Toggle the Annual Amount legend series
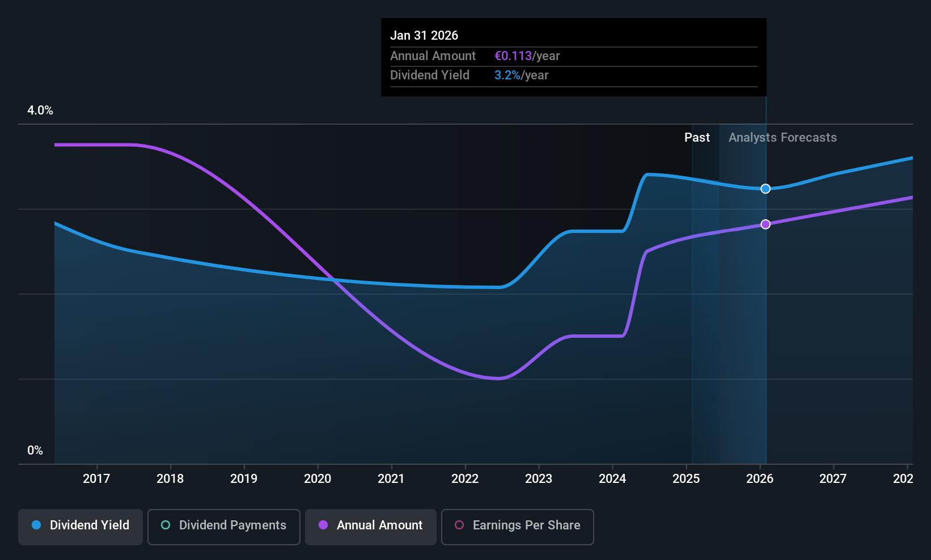 [x=371, y=527]
